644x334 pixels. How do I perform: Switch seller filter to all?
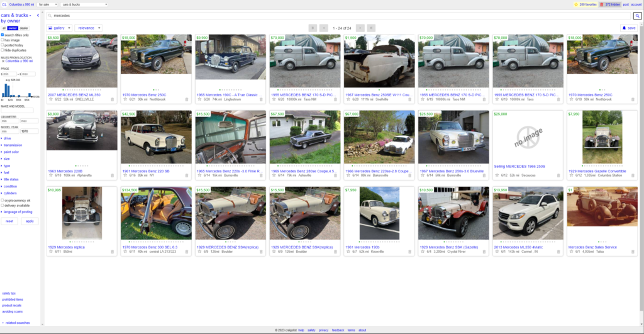point(4,28)
